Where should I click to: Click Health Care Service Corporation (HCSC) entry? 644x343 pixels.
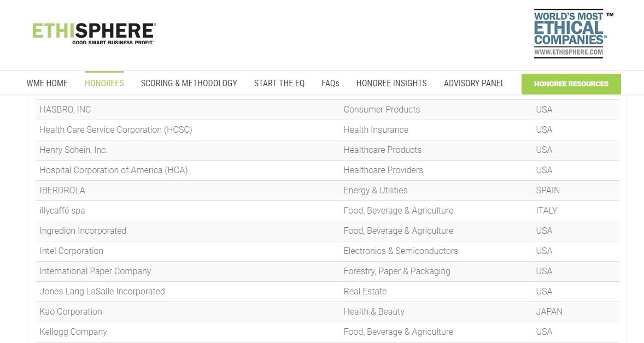[116, 130]
